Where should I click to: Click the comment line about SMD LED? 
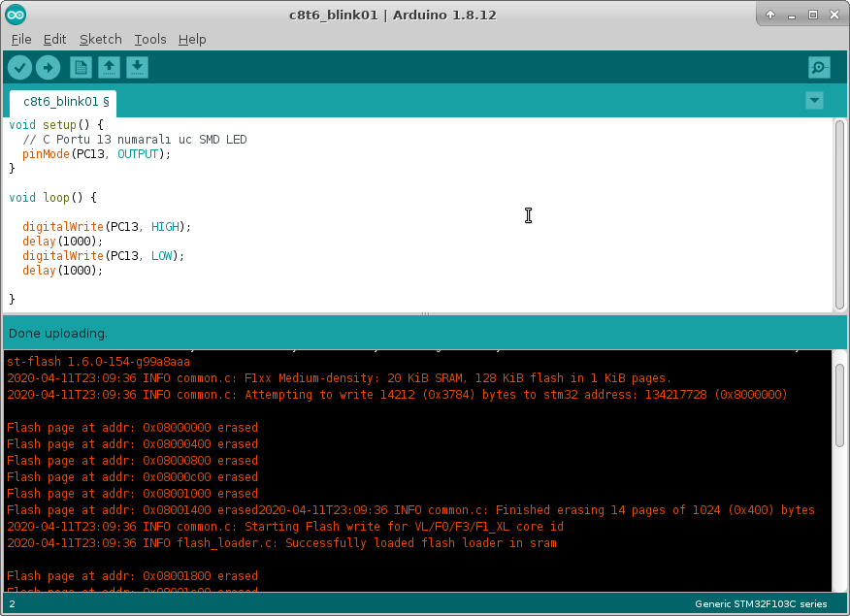coord(135,140)
